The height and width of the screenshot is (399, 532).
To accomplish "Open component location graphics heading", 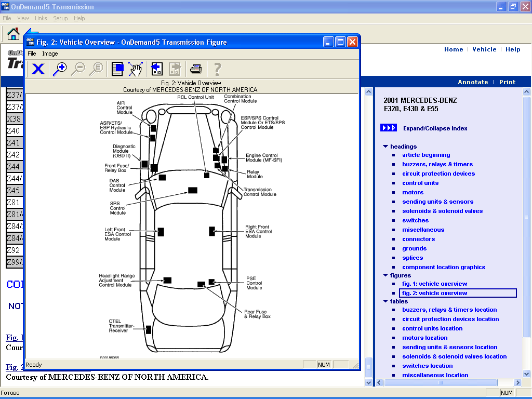I will (444, 267).
